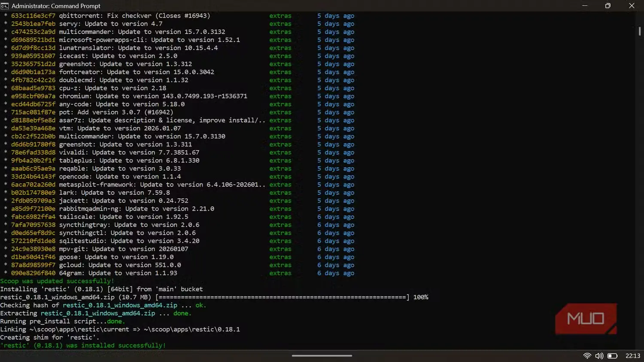Select the fontcreator version 15.0.0.3042 message
This screenshot has width=644, height=362.
pyautogui.click(x=137, y=72)
